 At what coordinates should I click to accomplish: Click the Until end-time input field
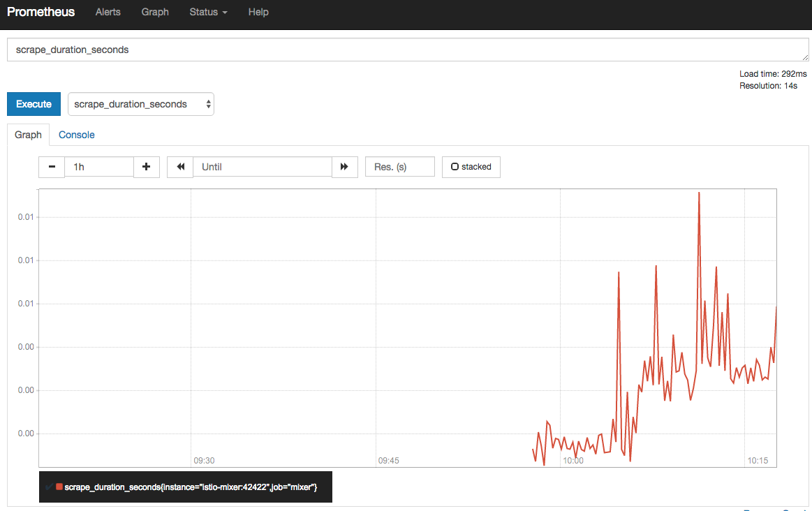click(x=262, y=167)
